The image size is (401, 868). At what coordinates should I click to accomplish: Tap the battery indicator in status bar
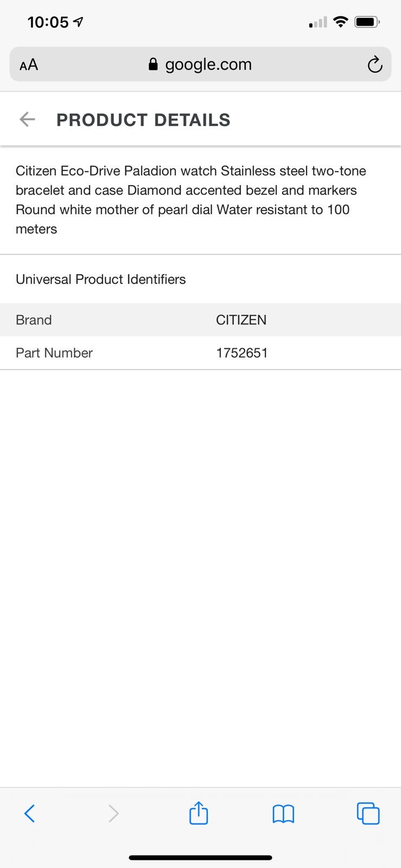click(x=367, y=22)
